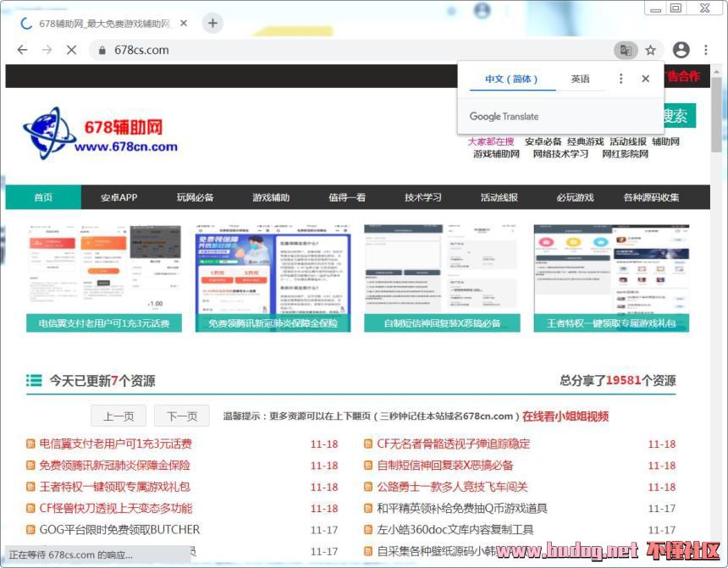Open the 必玩游戏 navigation item
The image size is (728, 568).
(576, 197)
